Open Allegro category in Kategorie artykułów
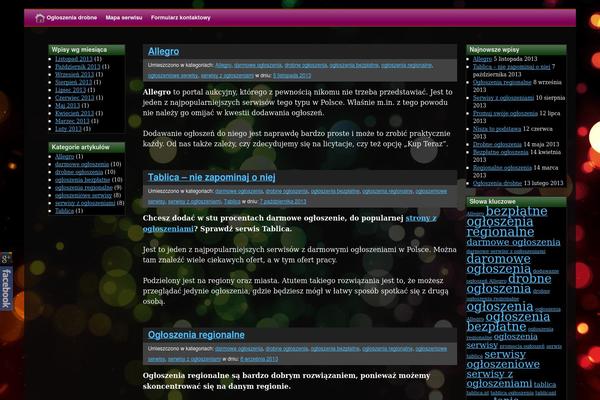This screenshot has width=600, height=400. pos(64,157)
